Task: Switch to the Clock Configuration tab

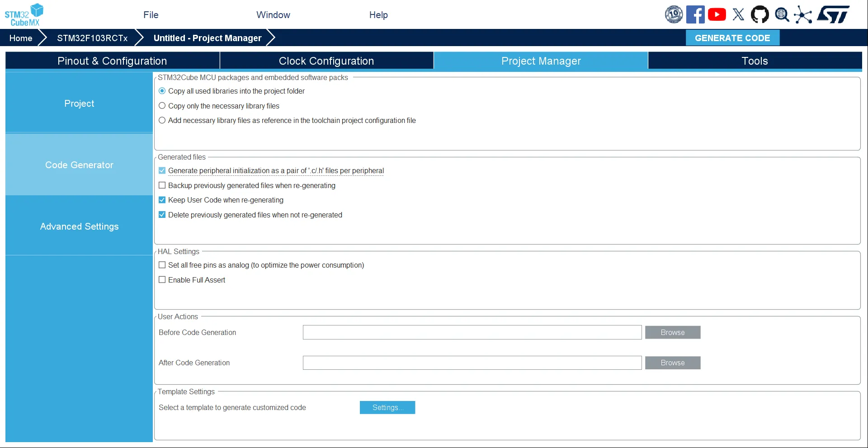Action: pyautogui.click(x=326, y=61)
